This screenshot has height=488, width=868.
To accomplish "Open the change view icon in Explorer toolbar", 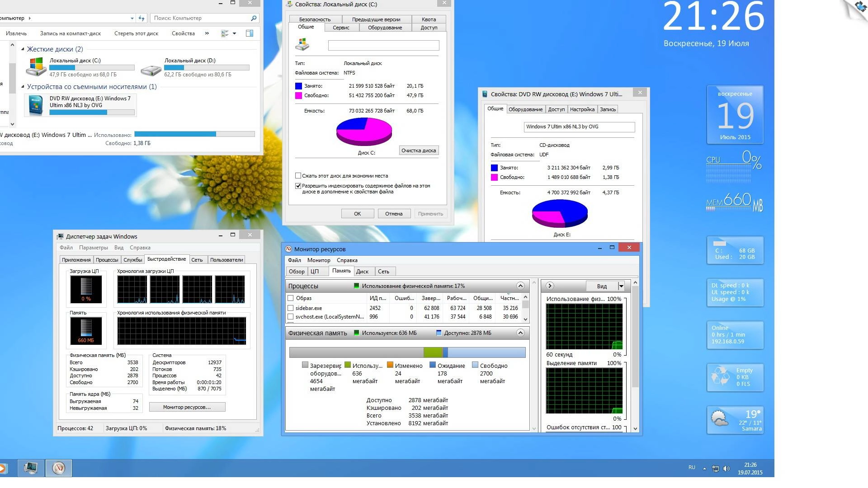I will tap(225, 33).
